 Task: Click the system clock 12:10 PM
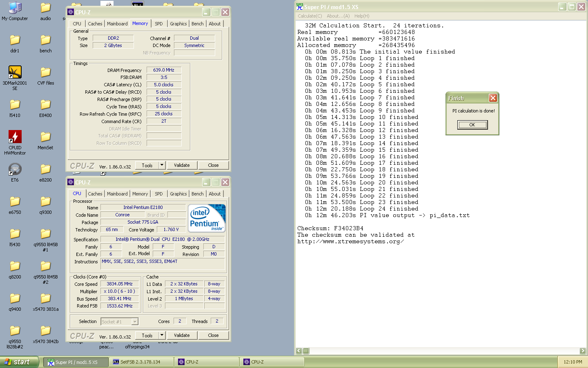point(572,362)
